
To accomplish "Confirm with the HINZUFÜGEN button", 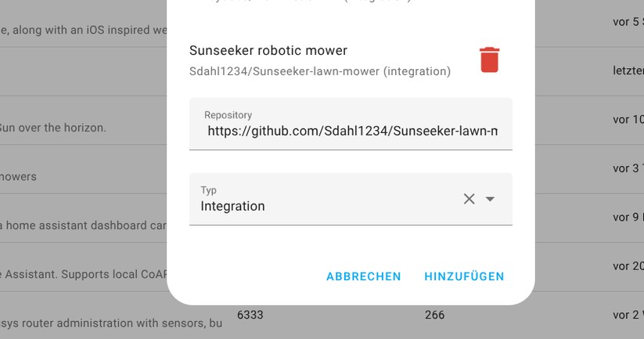I will pos(464,276).
